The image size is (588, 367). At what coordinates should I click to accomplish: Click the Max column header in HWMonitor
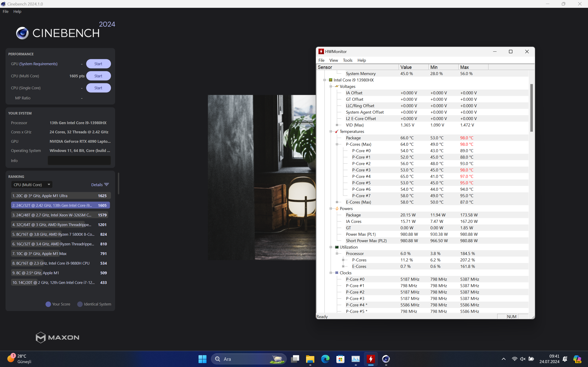(473, 67)
